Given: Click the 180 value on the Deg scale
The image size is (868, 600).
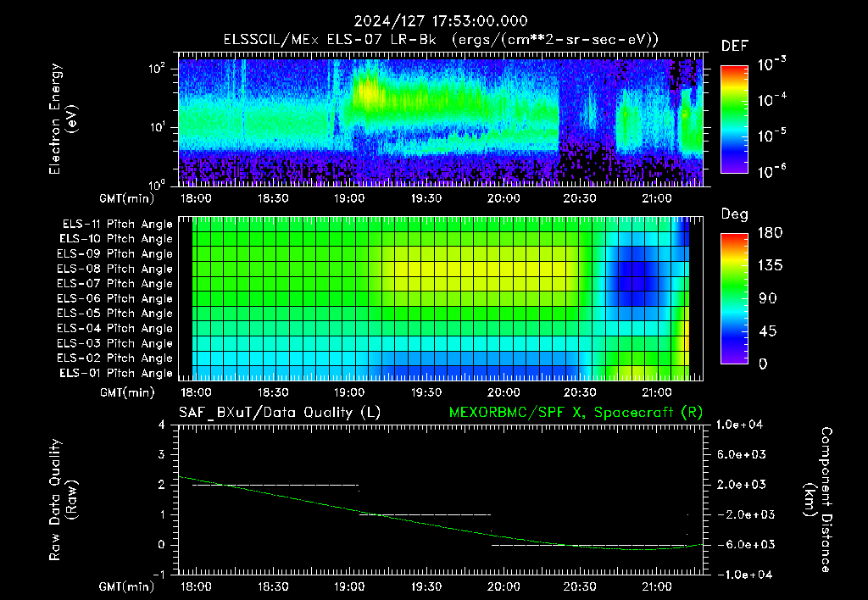Looking at the screenshot, I should click(x=770, y=233).
